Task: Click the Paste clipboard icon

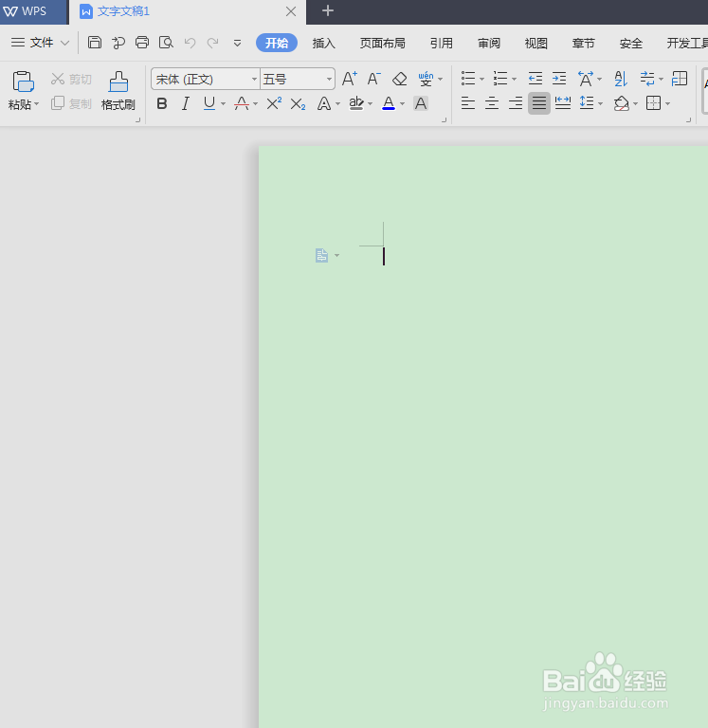Action: pos(23,82)
